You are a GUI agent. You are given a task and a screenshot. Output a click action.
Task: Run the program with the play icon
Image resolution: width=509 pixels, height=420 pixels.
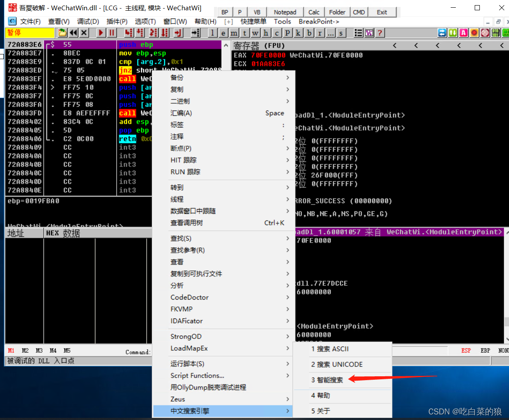(101, 33)
